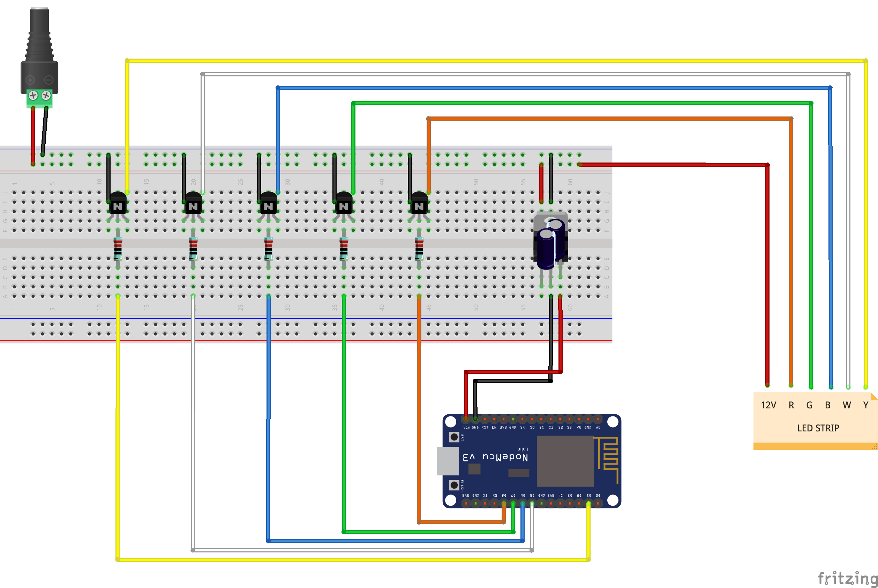The image size is (878, 588).
Task: Select the LED STRIP note text
Action: click(x=818, y=428)
